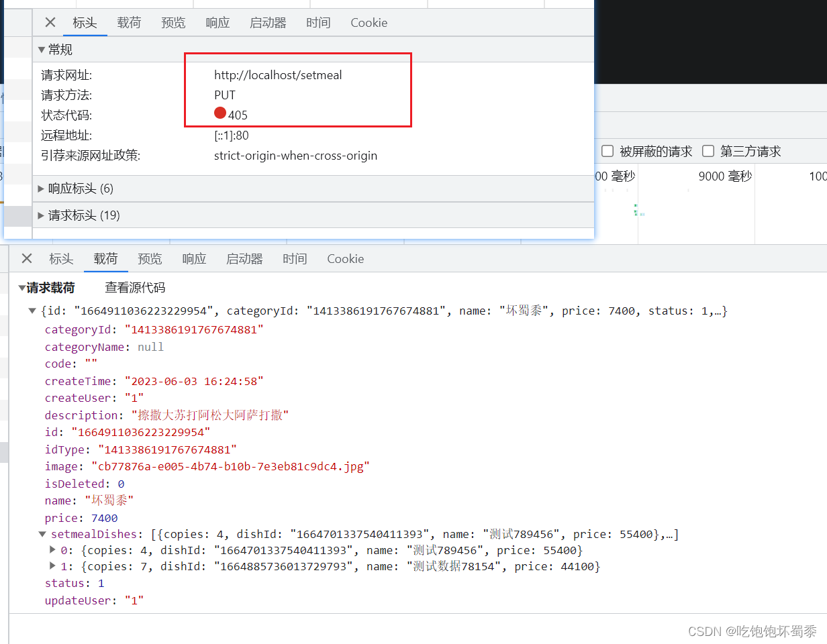Image resolution: width=827 pixels, height=644 pixels.
Task: Click name value 坏蜀黍
Action: coord(109,500)
